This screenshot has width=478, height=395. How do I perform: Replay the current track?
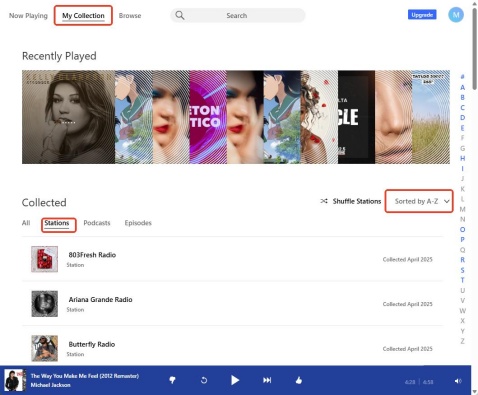pyautogui.click(x=204, y=380)
